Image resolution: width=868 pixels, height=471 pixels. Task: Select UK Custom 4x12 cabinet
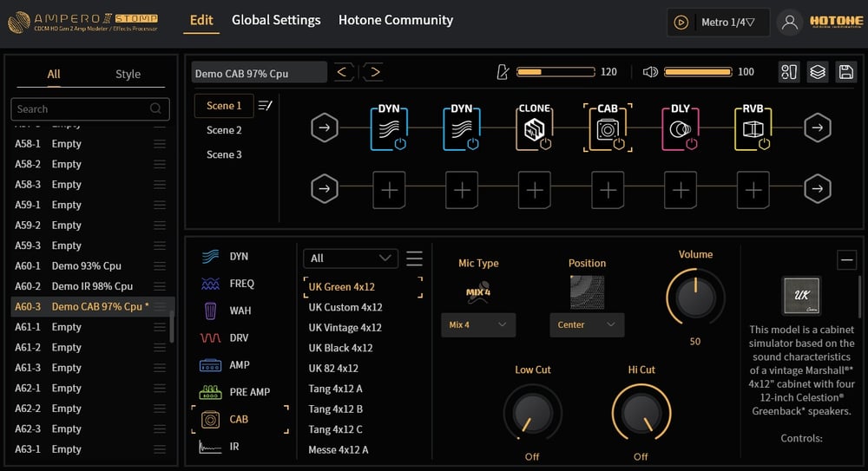[345, 307]
